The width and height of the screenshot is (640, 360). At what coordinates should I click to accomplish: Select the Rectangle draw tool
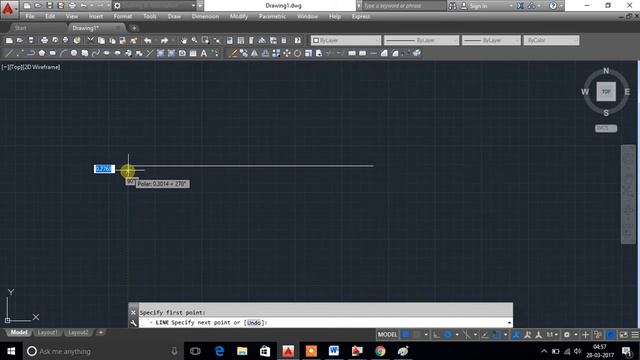53,53
